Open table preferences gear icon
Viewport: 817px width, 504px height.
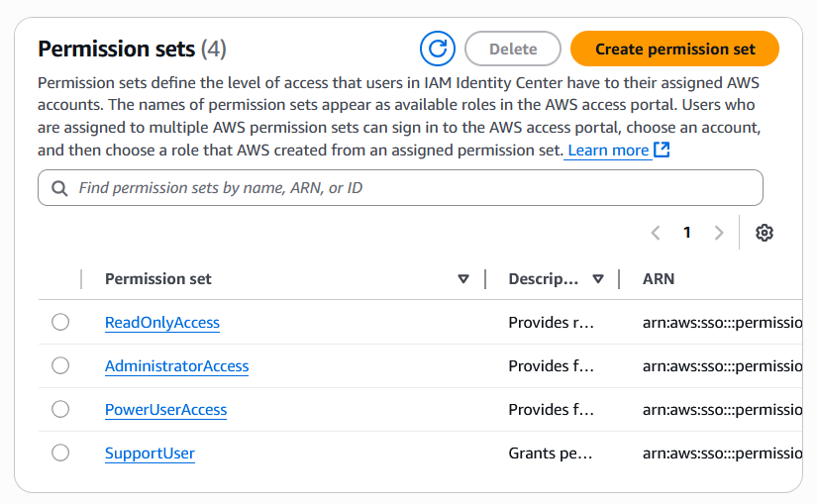click(765, 233)
